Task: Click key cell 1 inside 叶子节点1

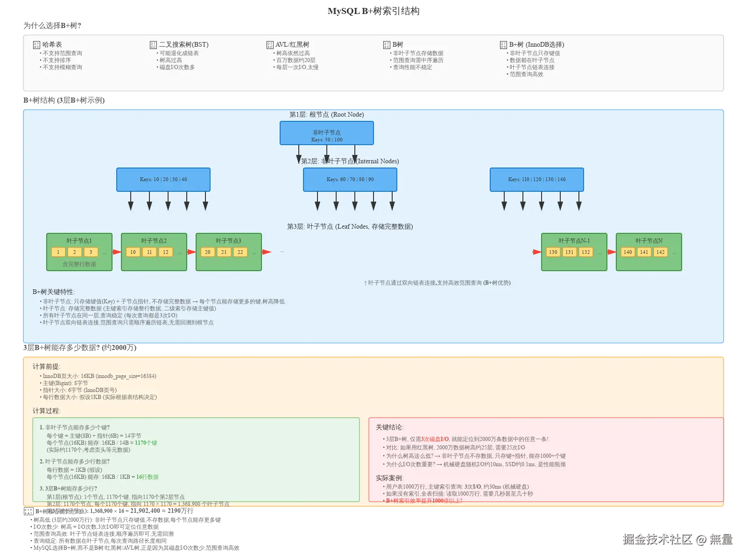Action: click(x=58, y=252)
